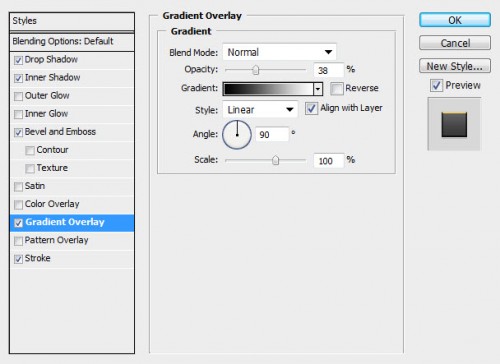Toggle the Preview checkbox
This screenshot has width=500, height=364.
[x=436, y=86]
